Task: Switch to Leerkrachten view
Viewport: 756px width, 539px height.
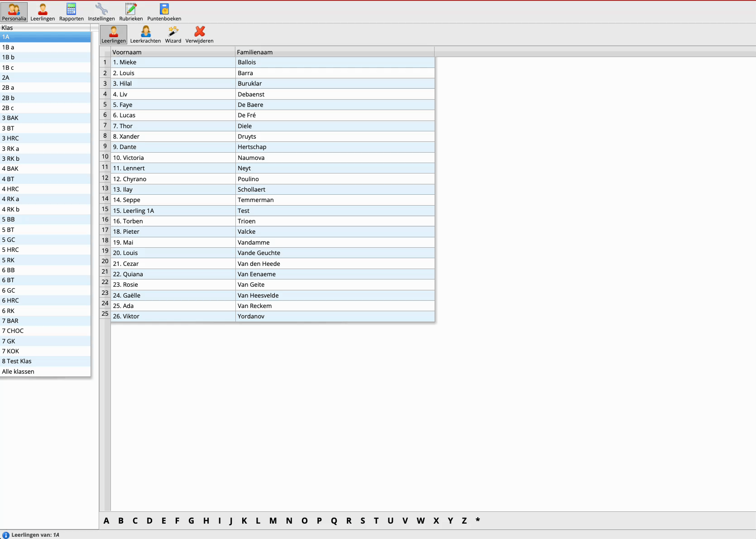Action: 145,34
